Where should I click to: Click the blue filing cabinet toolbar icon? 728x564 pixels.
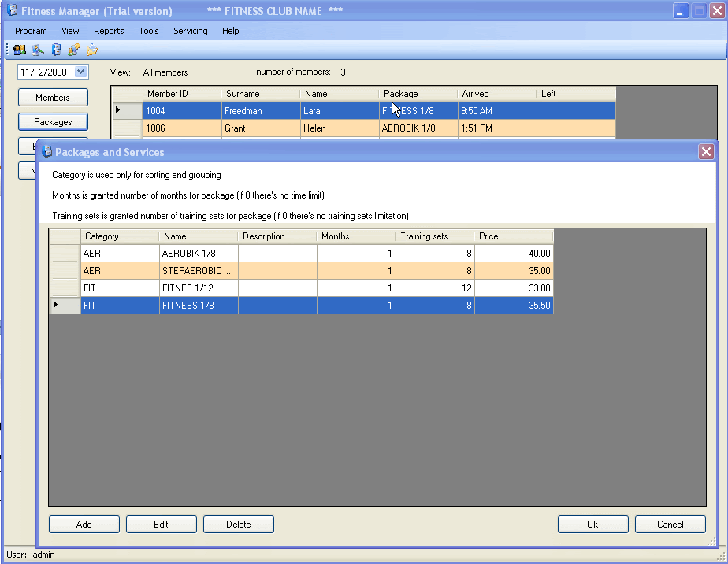point(56,50)
